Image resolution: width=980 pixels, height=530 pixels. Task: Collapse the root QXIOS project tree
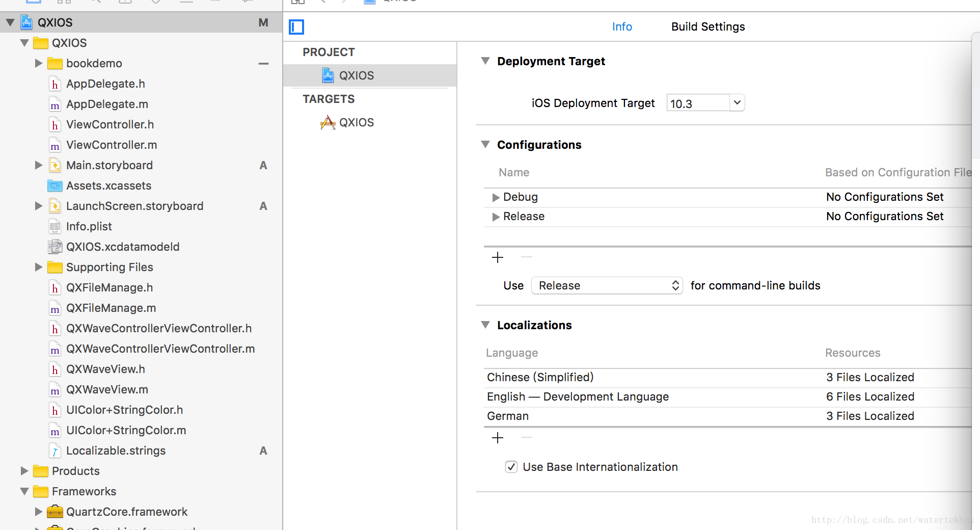point(10,22)
